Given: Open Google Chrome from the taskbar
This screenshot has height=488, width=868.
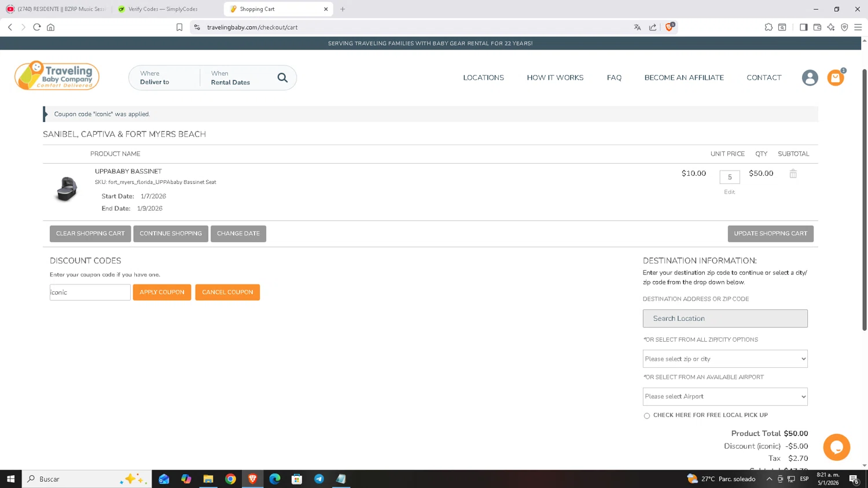Looking at the screenshot, I should (230, 479).
